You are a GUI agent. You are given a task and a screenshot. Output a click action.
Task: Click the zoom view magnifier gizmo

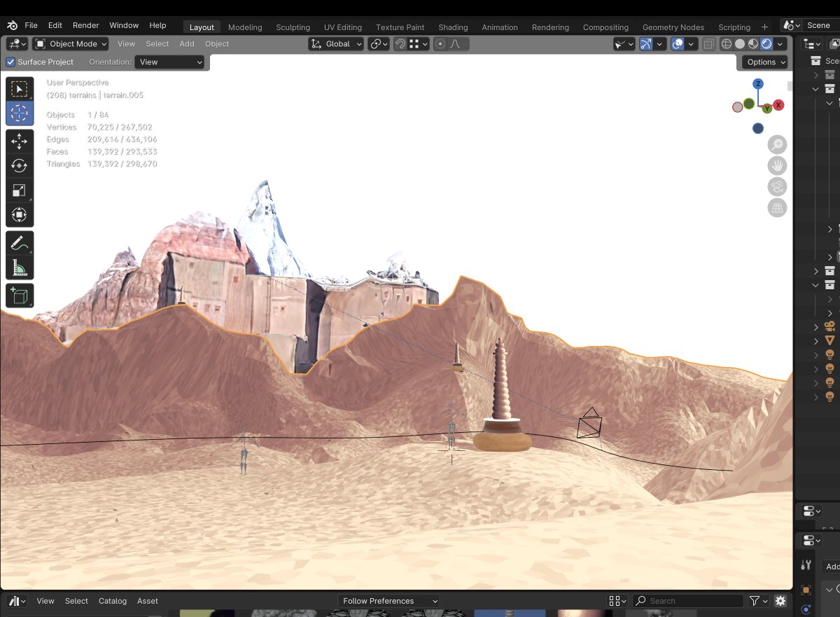pos(777,145)
